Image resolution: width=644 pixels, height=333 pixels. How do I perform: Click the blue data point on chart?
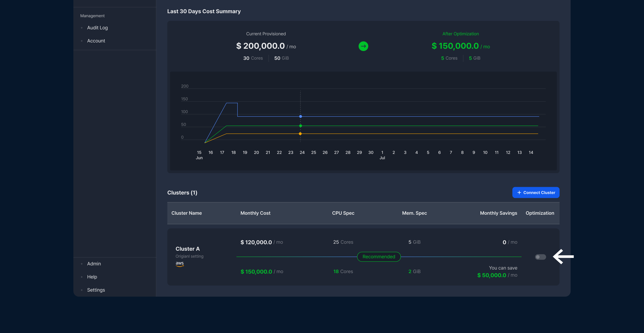300,116
